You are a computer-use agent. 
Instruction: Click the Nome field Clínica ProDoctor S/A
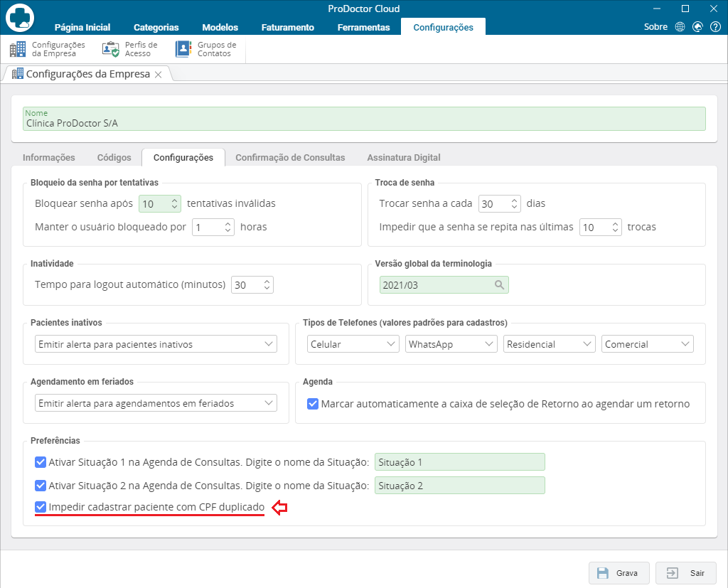pos(364,119)
